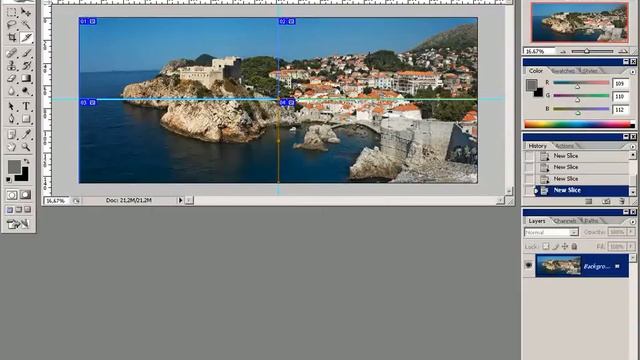Select the Notes tool
The width and height of the screenshot is (640, 360).
click(12, 134)
